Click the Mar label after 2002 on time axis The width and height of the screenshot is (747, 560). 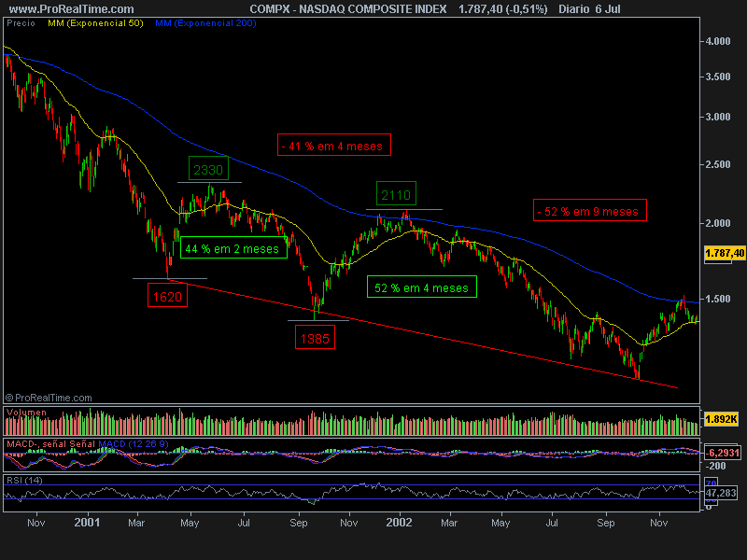(449, 523)
